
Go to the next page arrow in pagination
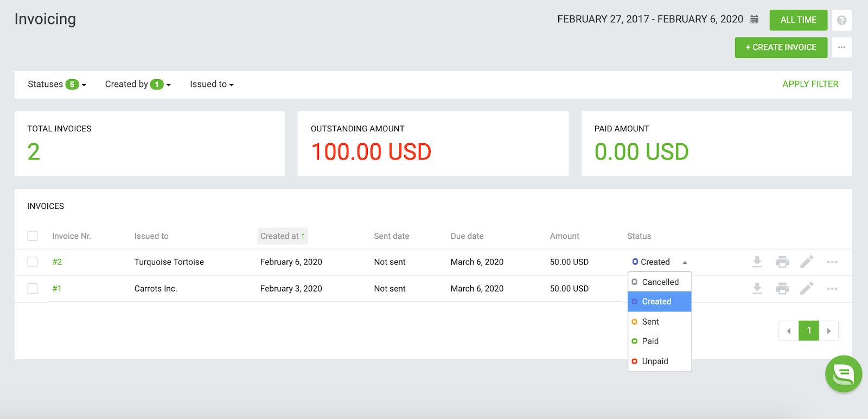coord(828,331)
